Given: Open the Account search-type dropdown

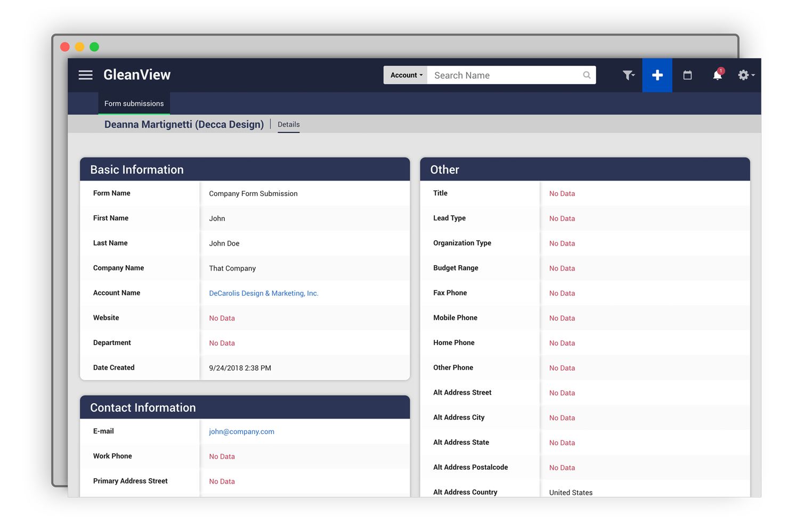Looking at the screenshot, I should [405, 75].
